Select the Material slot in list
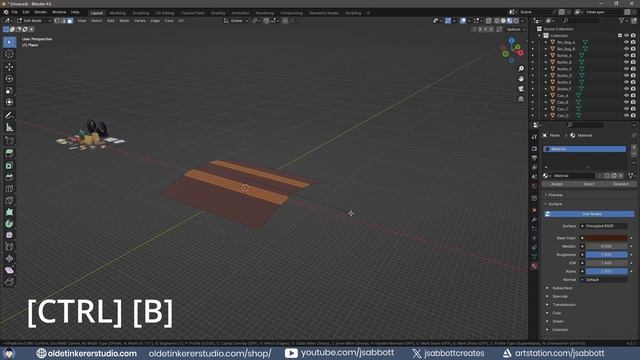The image size is (640, 360). [584, 149]
